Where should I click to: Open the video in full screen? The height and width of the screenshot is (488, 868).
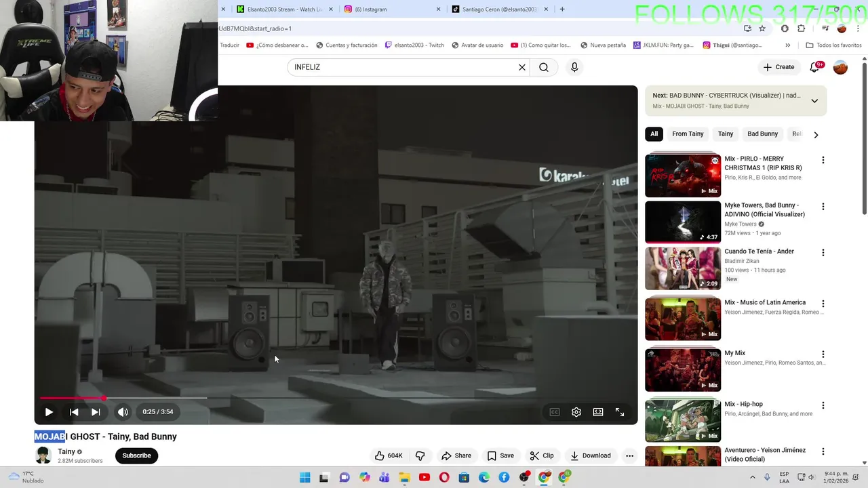620,411
